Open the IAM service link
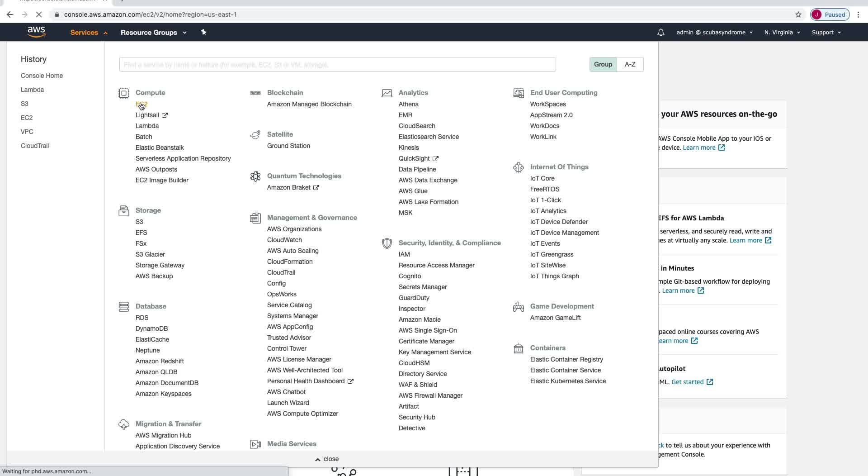Image resolution: width=868 pixels, height=476 pixels. 404,254
